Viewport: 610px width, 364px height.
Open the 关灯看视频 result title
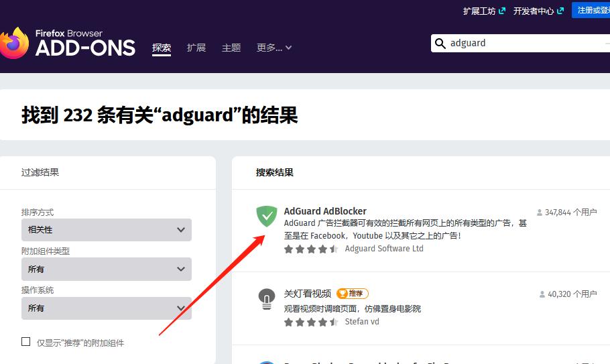(x=307, y=294)
